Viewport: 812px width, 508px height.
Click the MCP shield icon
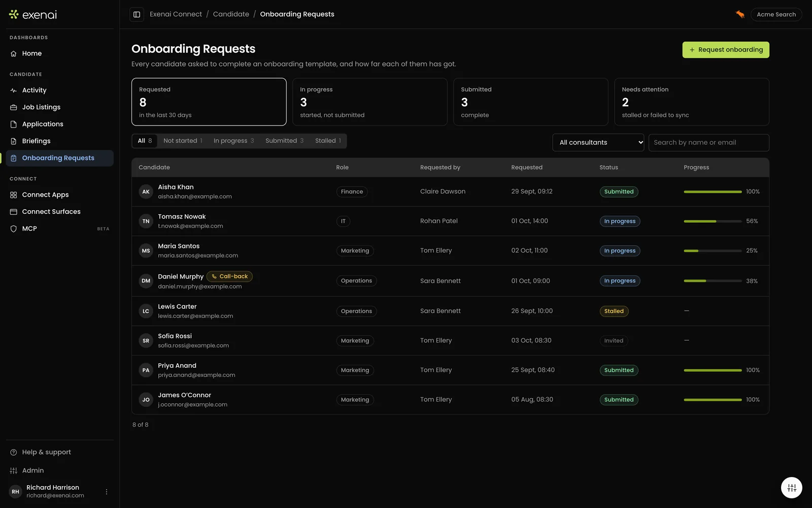(14, 229)
